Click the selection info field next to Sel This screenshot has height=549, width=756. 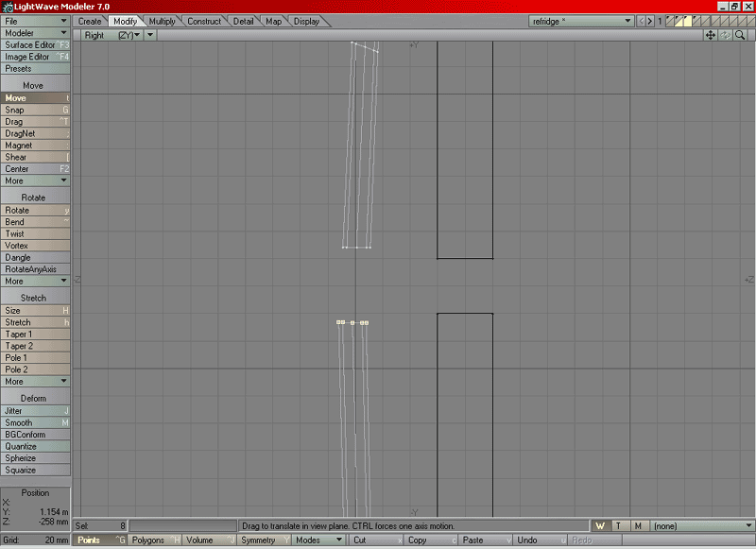(183, 526)
